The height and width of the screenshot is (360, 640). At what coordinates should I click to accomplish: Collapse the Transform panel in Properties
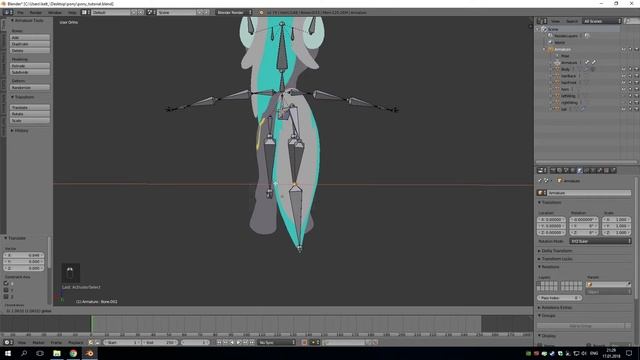coord(540,202)
